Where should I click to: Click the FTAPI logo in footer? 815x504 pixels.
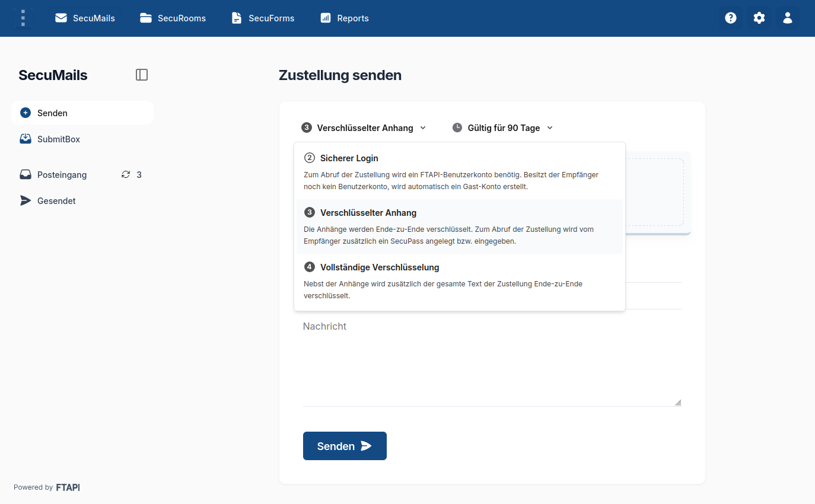tap(68, 487)
